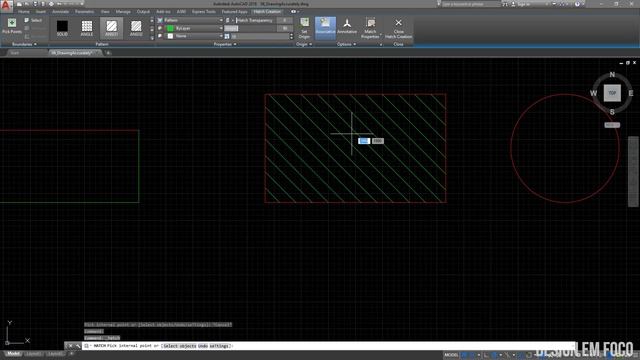Expand the hatch pattern gallery list

coord(152,38)
